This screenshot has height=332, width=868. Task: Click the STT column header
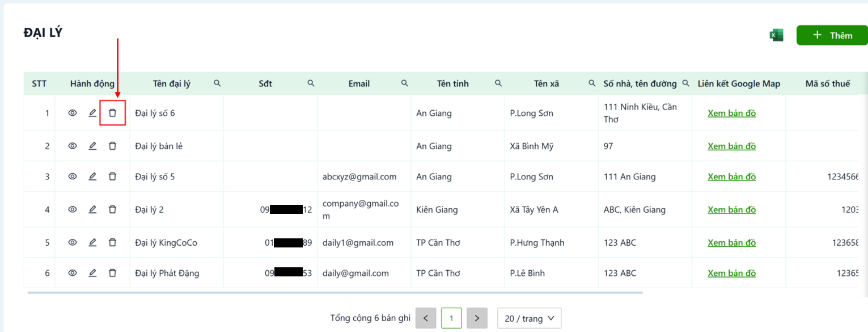click(x=39, y=83)
